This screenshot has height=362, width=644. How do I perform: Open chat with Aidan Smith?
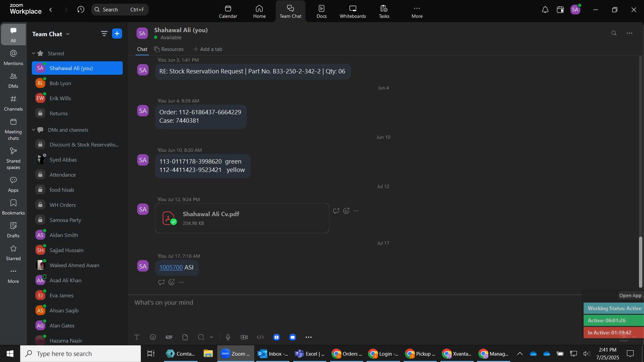(77, 235)
